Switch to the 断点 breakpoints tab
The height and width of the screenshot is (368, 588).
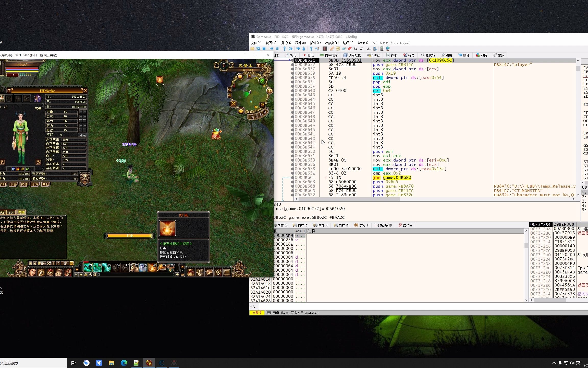tap(309, 55)
